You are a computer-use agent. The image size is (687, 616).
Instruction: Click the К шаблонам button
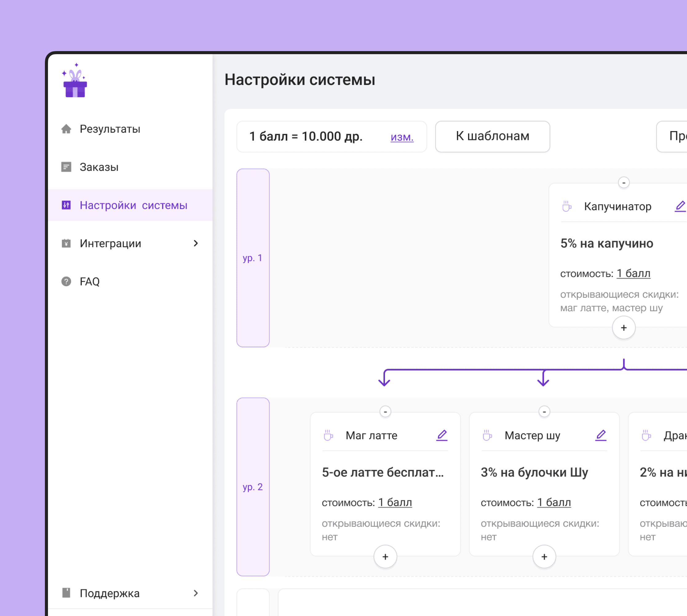coord(492,136)
